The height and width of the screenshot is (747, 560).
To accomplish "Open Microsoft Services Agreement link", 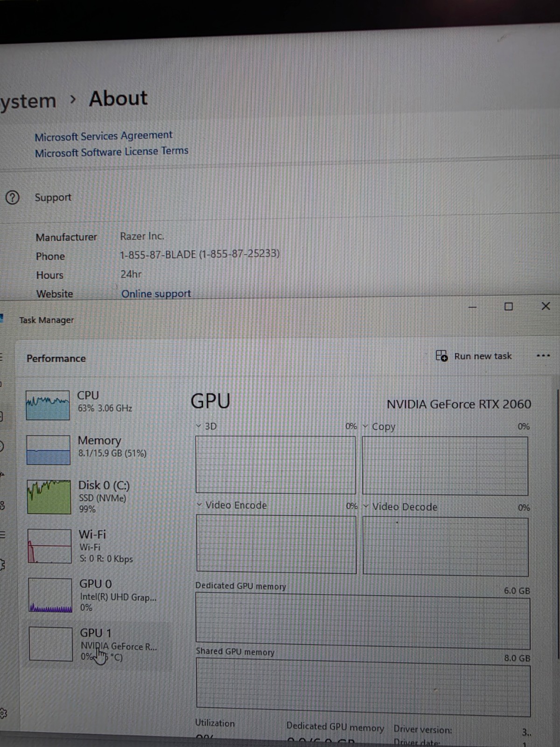I will [x=103, y=136].
